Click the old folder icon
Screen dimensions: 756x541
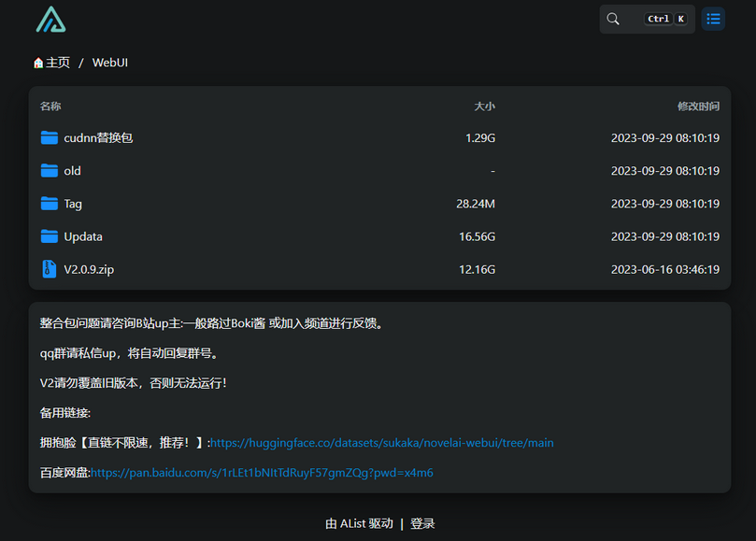coord(50,170)
